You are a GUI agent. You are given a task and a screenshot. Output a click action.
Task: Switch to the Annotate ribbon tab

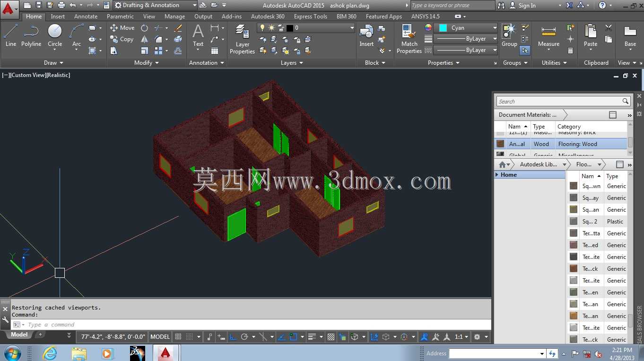86,17
